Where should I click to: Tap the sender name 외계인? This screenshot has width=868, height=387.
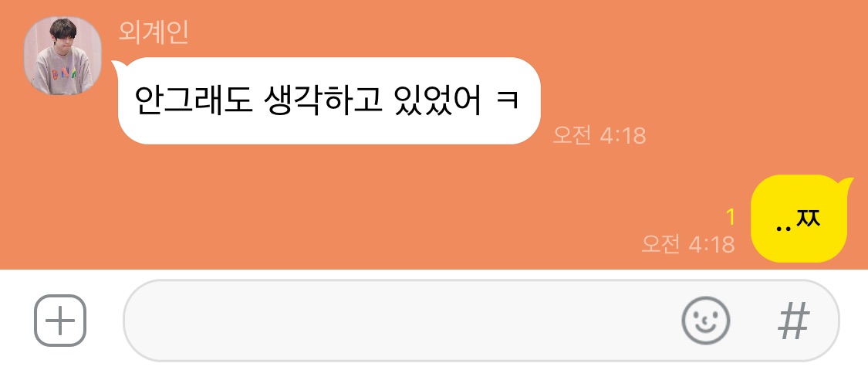154,32
